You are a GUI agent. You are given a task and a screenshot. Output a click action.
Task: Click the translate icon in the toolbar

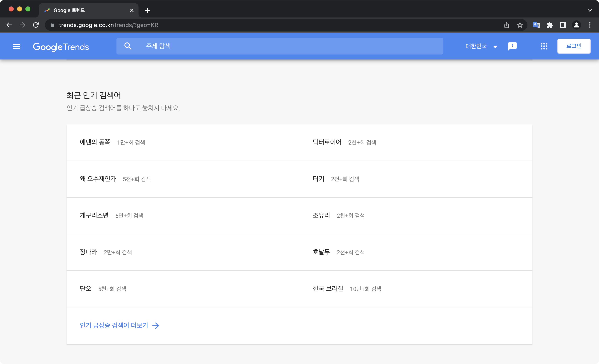pyautogui.click(x=537, y=25)
